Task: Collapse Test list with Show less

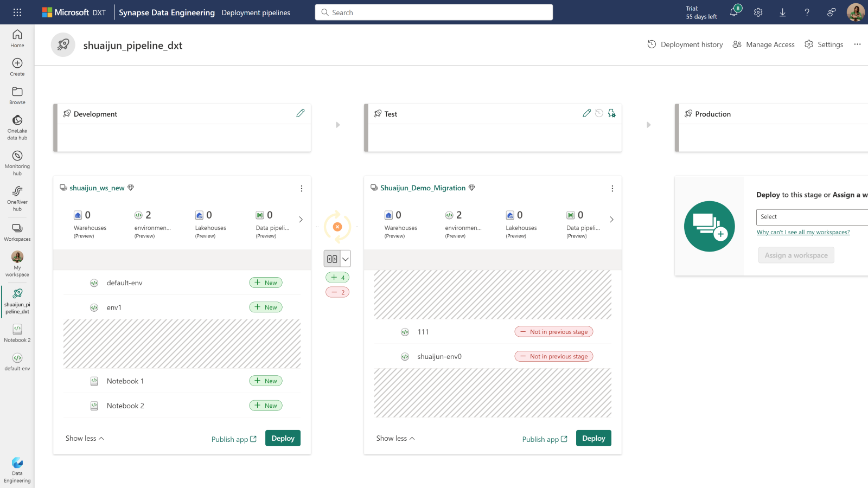Action: point(395,438)
